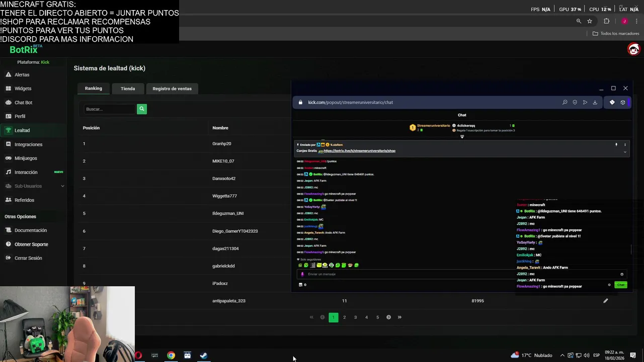This screenshot has width=644, height=362.
Task: Click the green Chat send button
Action: click(620, 285)
